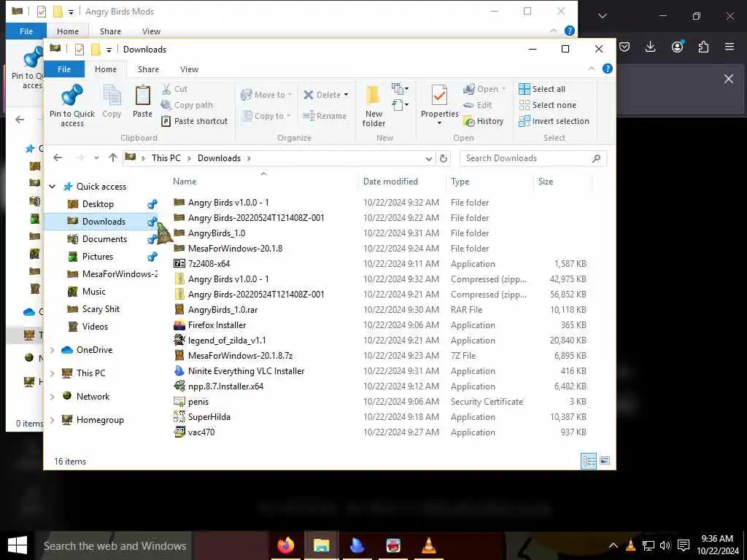This screenshot has width=747, height=560.
Task: Go up one folder level arrow
Action: coord(113,157)
